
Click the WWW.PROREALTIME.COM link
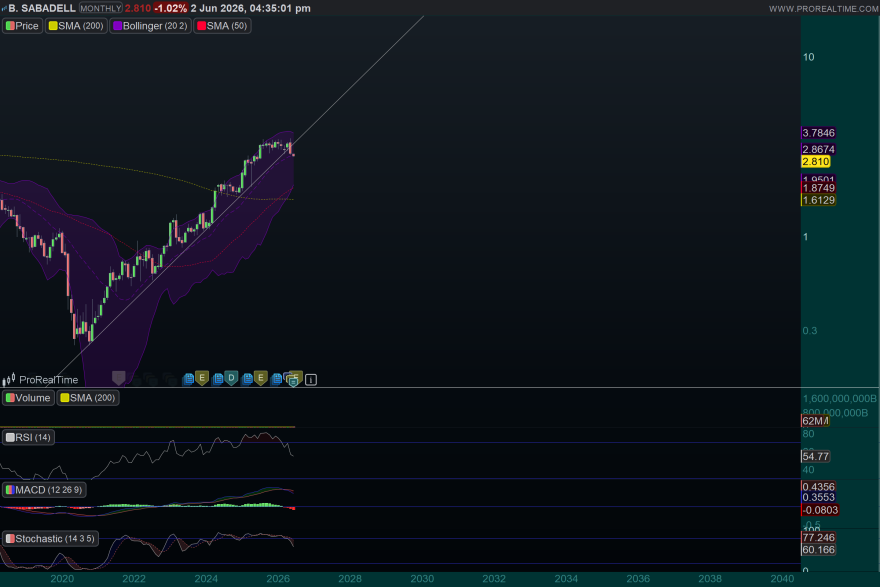[x=823, y=9]
